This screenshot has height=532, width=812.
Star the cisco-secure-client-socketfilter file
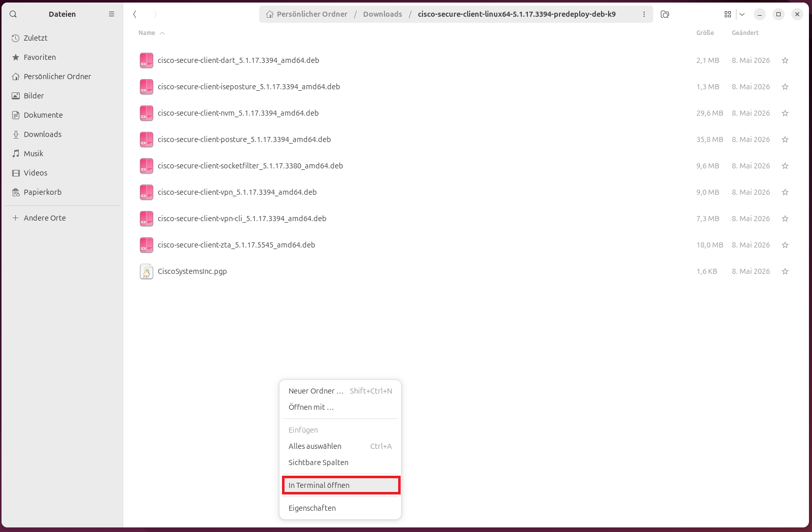point(785,166)
